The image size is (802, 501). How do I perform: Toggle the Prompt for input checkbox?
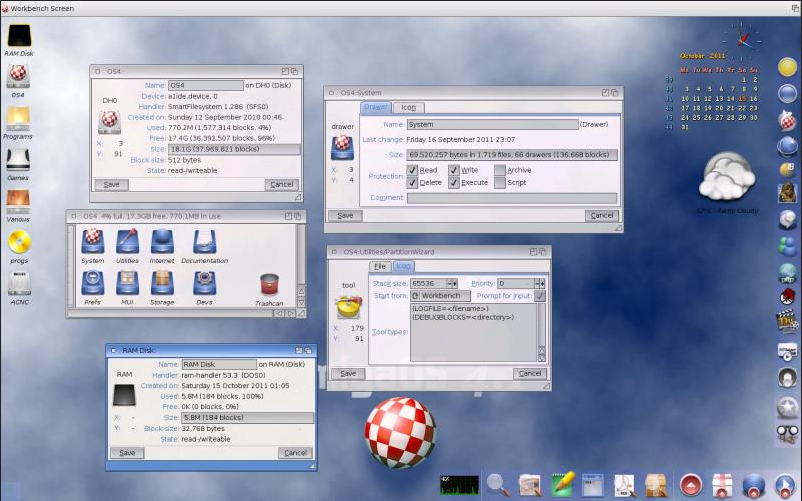(x=540, y=296)
